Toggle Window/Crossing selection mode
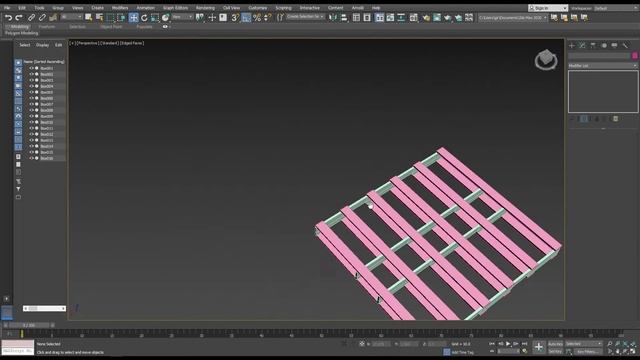 [121, 18]
